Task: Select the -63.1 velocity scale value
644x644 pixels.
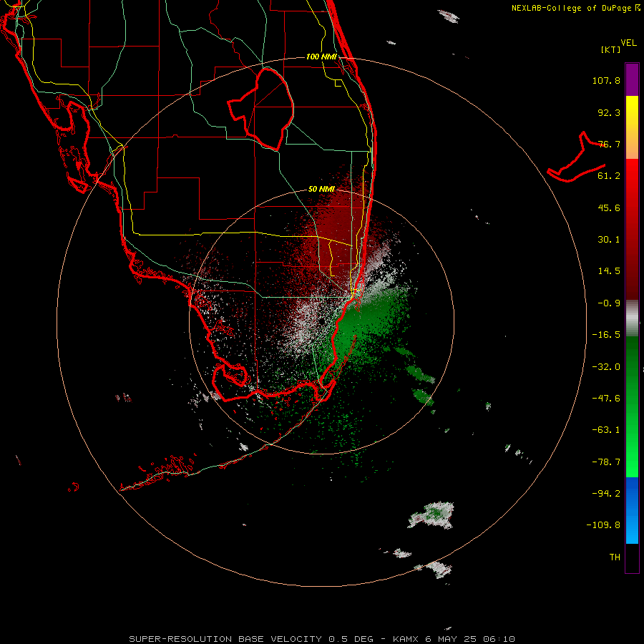Action: click(x=606, y=430)
